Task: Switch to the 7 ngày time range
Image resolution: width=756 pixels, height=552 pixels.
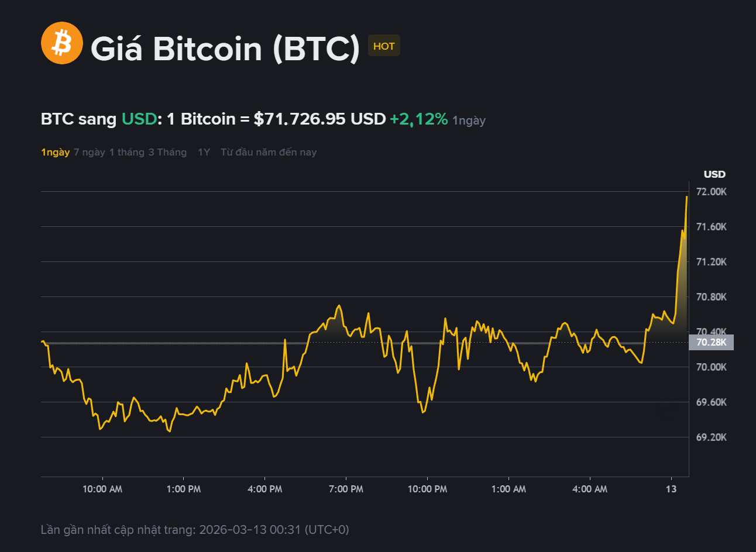Action: tap(88, 152)
